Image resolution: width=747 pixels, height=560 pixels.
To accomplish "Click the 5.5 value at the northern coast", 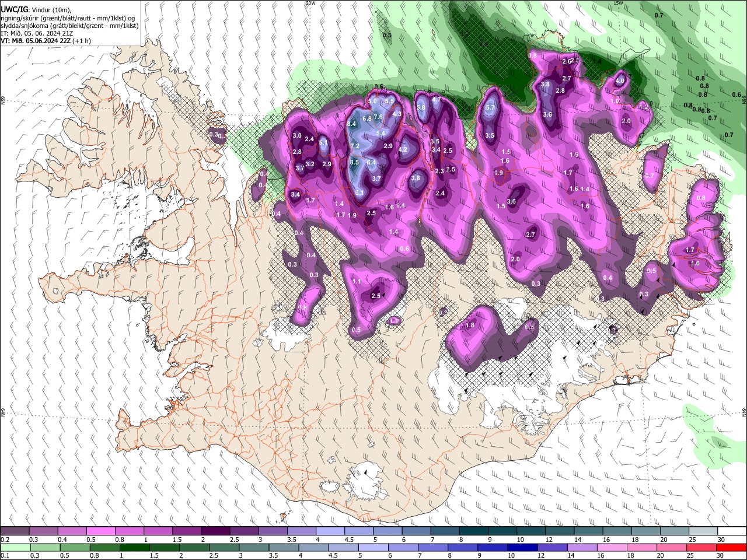I will (390, 101).
